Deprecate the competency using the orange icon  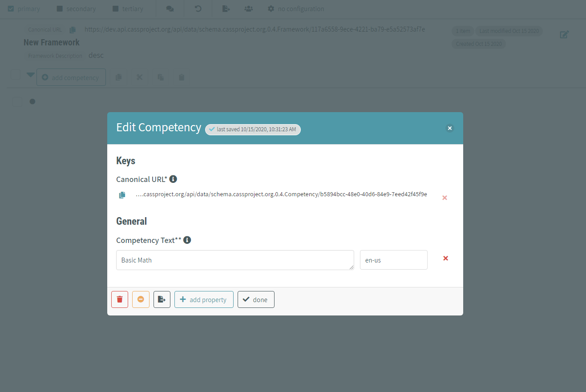click(x=141, y=299)
